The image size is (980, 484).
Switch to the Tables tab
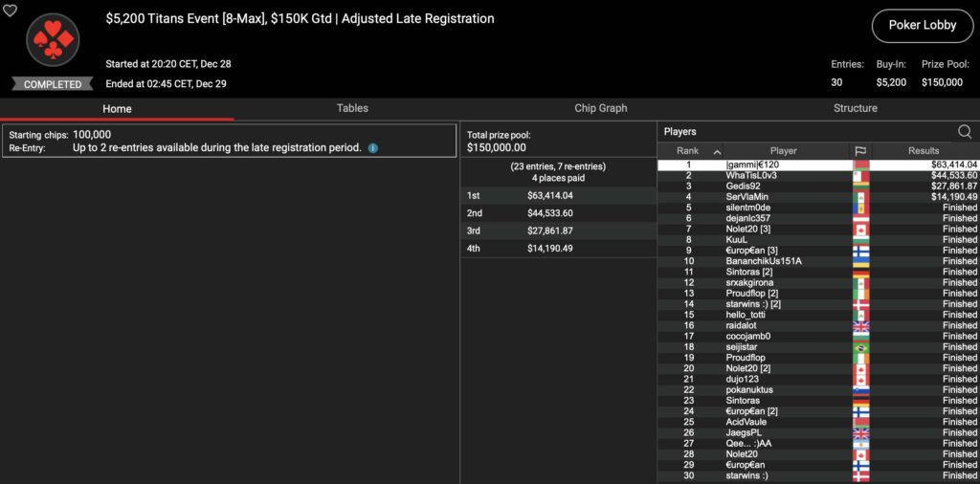tap(352, 108)
